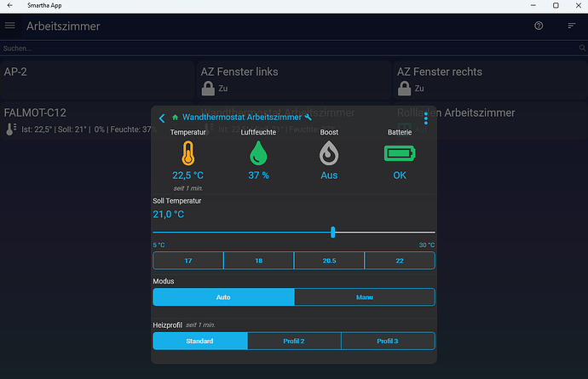Click the Soll Temperatur slider handle

click(332, 232)
